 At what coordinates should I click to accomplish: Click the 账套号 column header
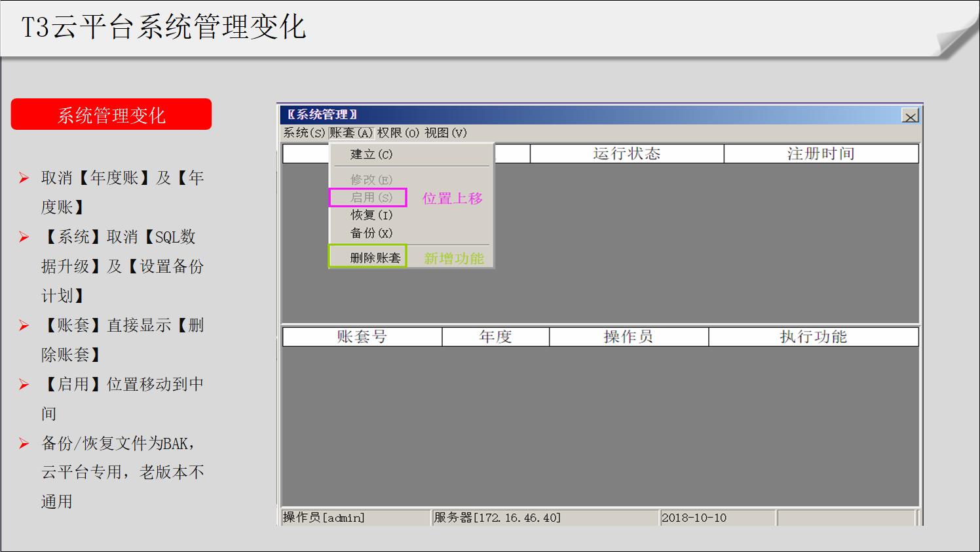(360, 336)
